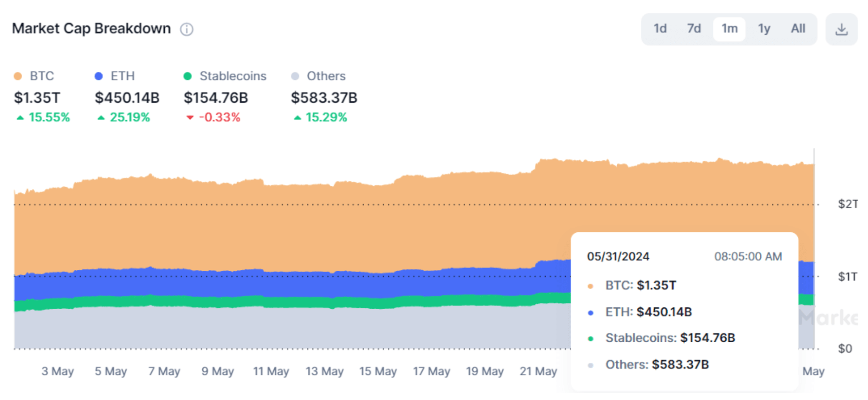This screenshot has width=868, height=400.
Task: Switch to the 7d time range
Action: coord(694,29)
